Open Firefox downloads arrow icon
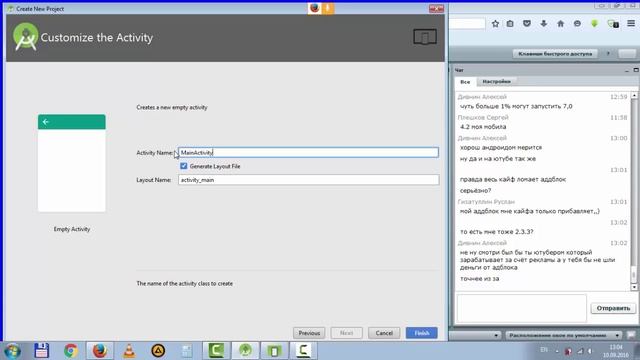This screenshot has width=640, height=360. click(544, 24)
